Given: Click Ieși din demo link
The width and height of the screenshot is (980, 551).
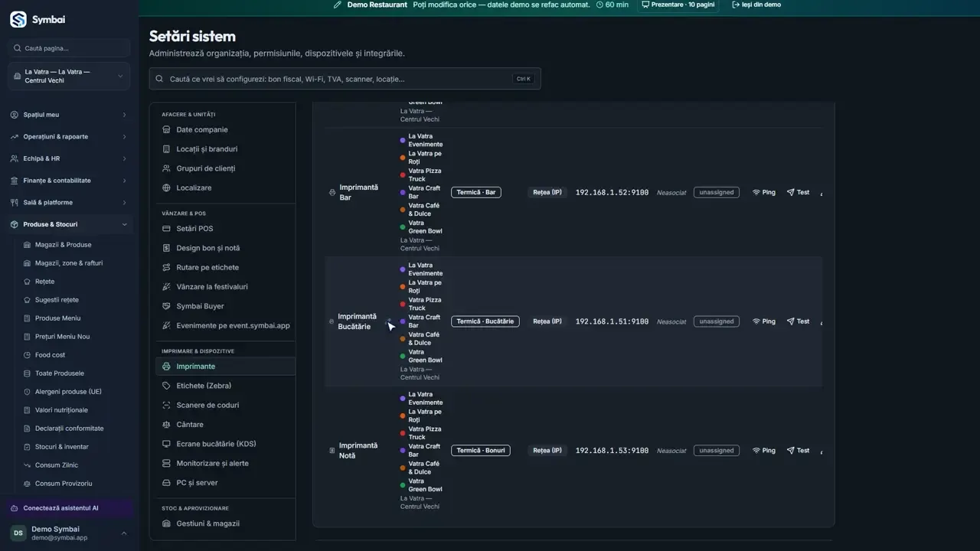Looking at the screenshot, I should 756,5.
